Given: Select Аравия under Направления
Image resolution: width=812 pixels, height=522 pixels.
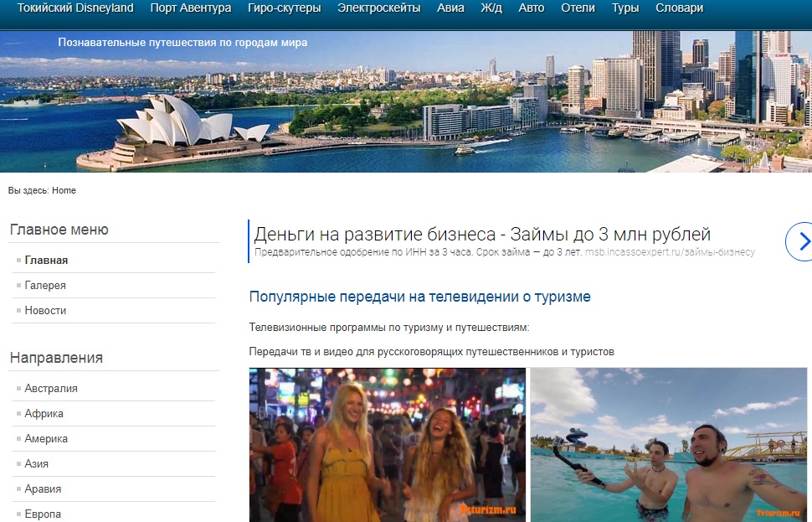Looking at the screenshot, I should [43, 488].
